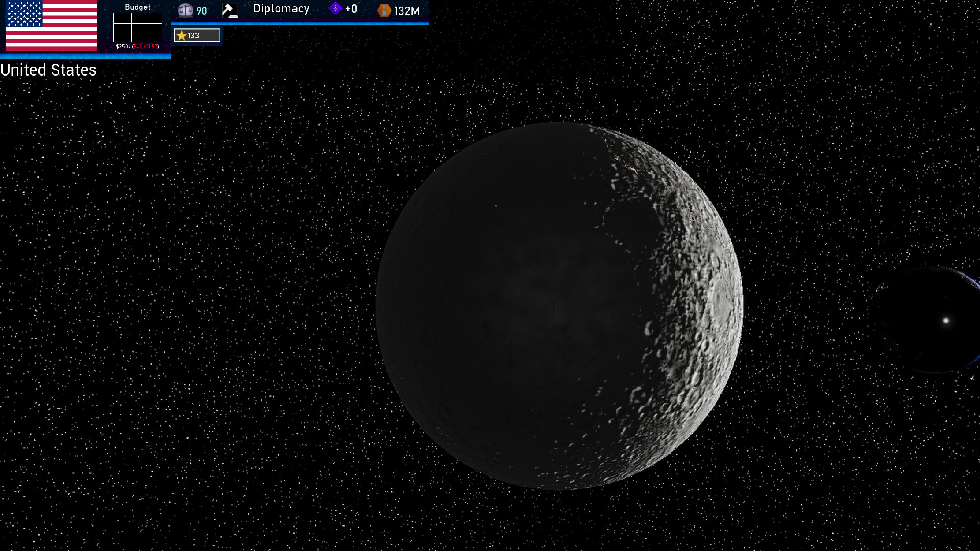This screenshot has height=551, width=980.
Task: Click the gold star icon
Action: (x=181, y=35)
